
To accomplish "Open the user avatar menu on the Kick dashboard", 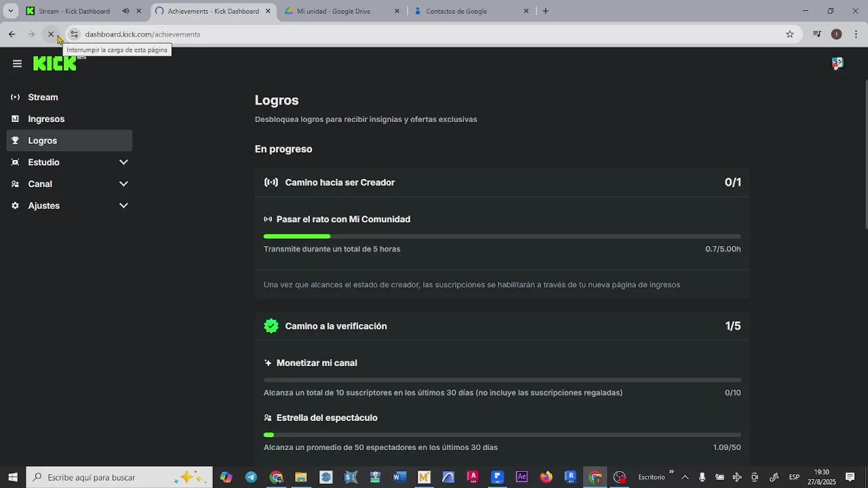I will [837, 63].
